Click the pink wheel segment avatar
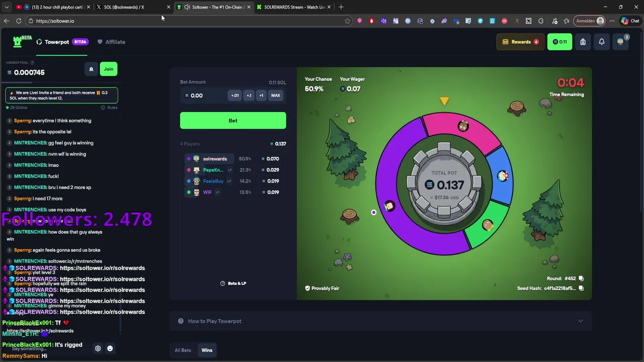The image size is (644, 362). tap(463, 126)
